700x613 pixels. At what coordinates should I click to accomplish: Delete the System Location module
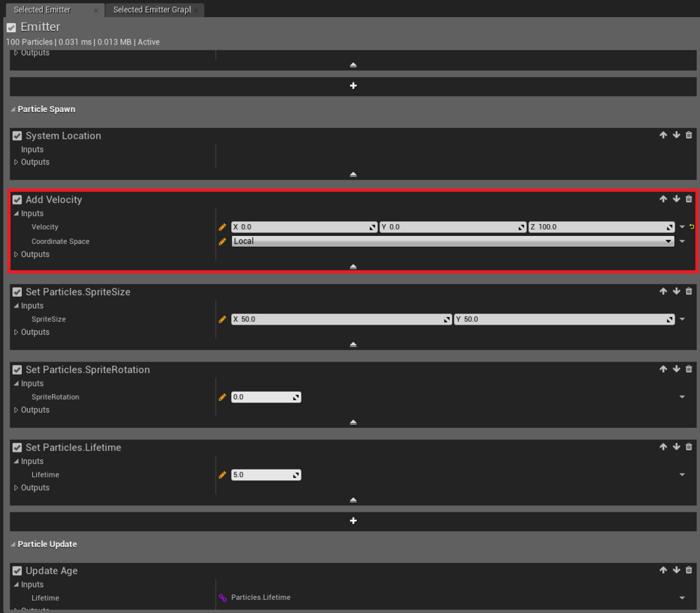point(689,135)
